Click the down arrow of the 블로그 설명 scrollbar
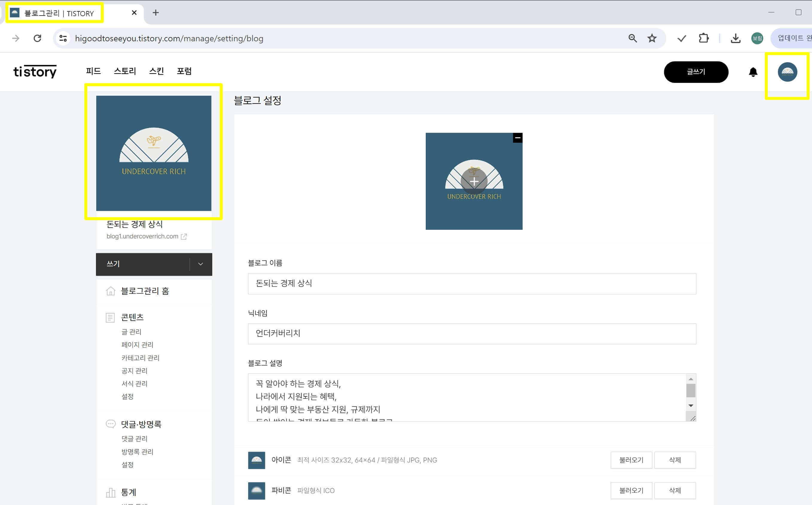Viewport: 812px width, 505px height. [x=691, y=405]
